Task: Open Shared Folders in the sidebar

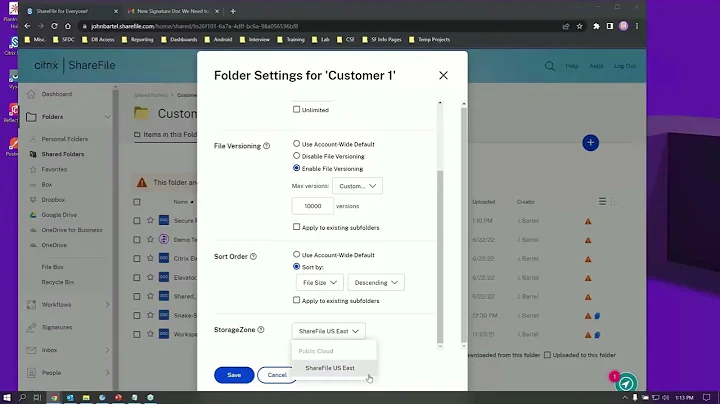Action: 63,154
